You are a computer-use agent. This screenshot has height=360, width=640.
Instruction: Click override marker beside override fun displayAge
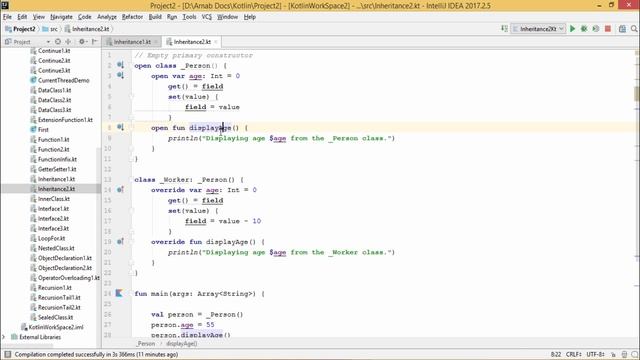coord(120,241)
